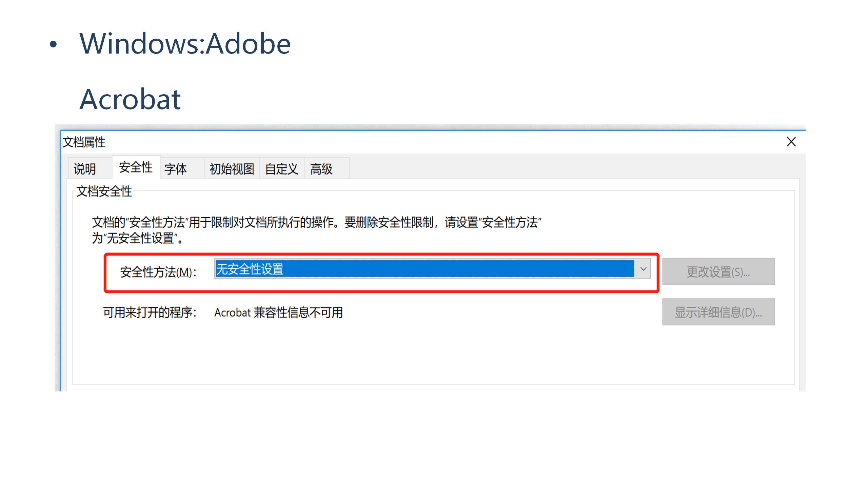Click the Windows:Adobe heading text
Viewport: 868px width, 488px height.
click(x=185, y=44)
